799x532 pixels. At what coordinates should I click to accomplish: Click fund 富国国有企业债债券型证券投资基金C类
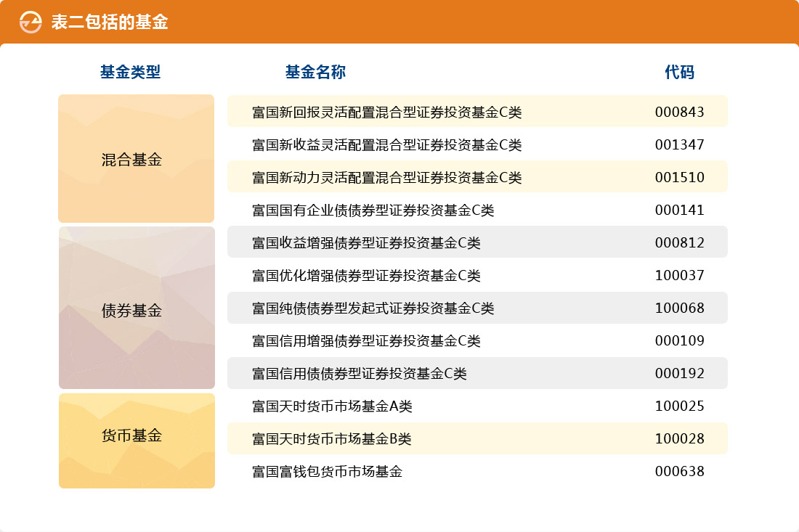(373, 210)
